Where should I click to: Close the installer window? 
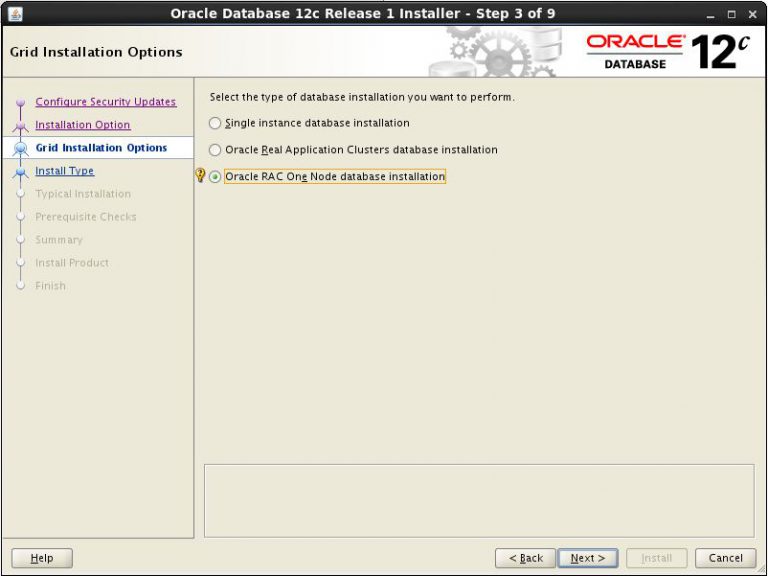tap(753, 15)
